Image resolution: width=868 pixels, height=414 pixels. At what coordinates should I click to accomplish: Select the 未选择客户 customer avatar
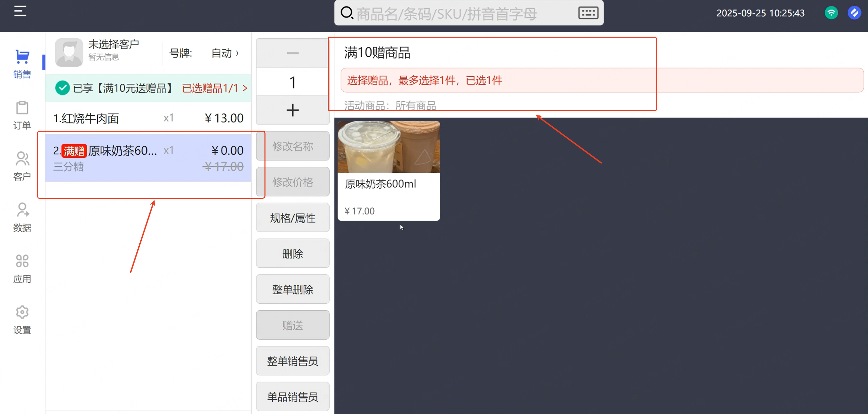click(x=69, y=53)
